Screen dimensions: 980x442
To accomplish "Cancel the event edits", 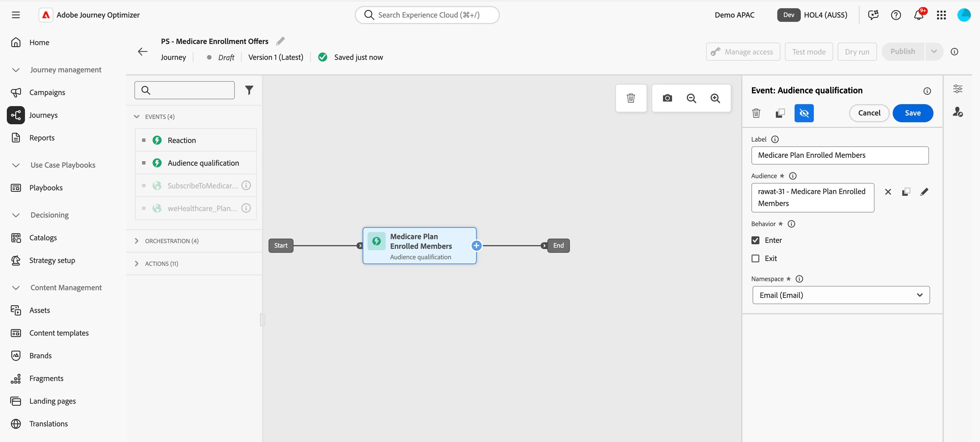I will click(x=869, y=113).
